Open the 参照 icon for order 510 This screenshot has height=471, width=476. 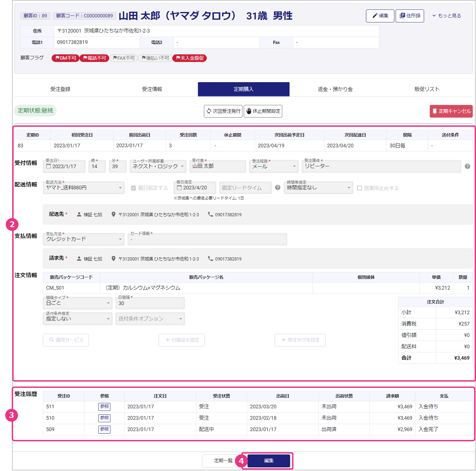pos(104,418)
